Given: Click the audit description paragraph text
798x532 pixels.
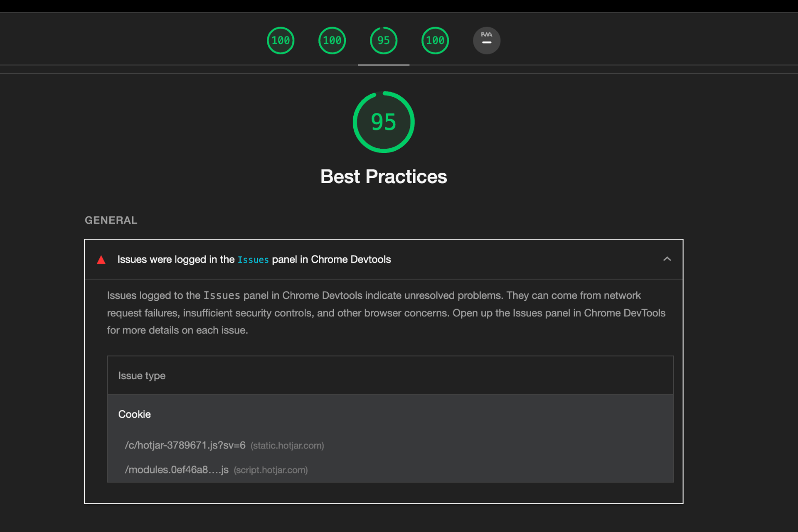Looking at the screenshot, I should click(386, 313).
